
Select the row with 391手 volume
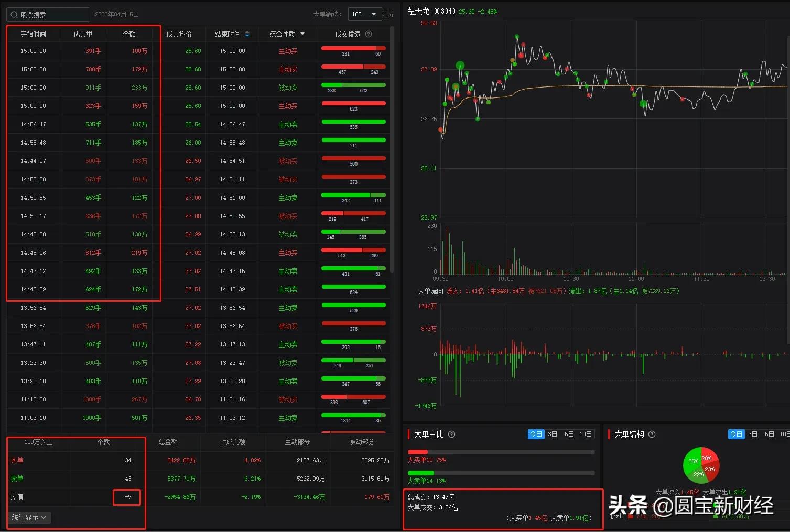[198, 51]
